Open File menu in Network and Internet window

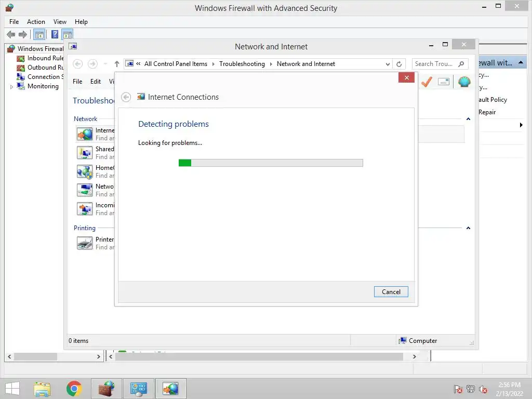tap(77, 82)
